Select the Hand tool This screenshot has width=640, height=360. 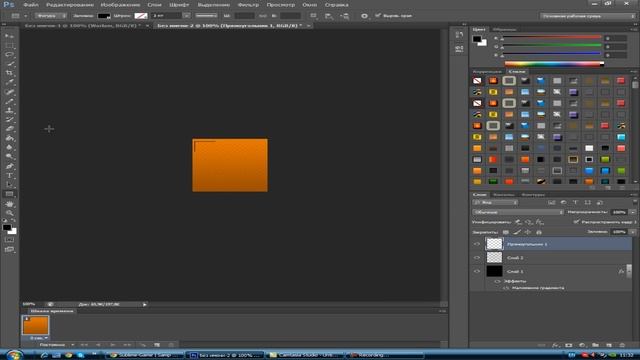pos(9,204)
